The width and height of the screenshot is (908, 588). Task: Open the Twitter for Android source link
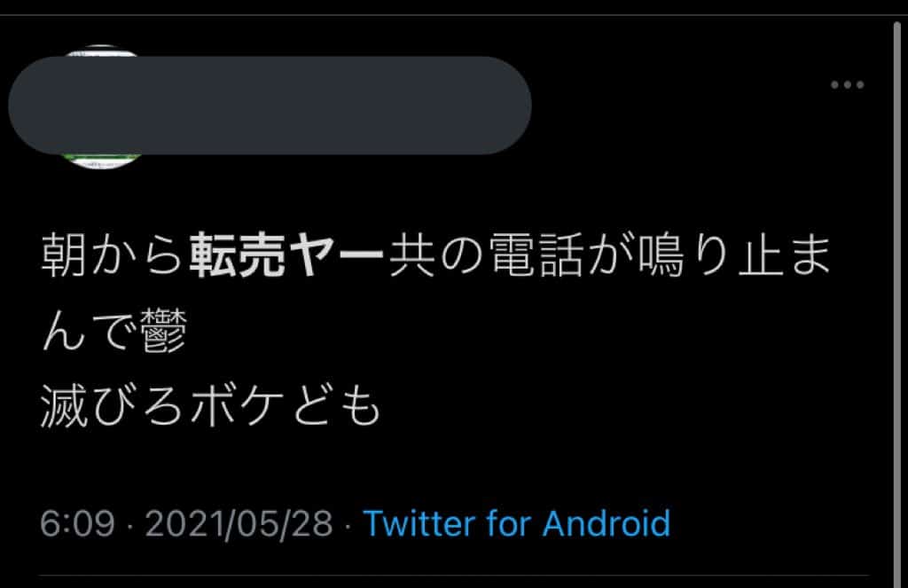click(x=517, y=523)
